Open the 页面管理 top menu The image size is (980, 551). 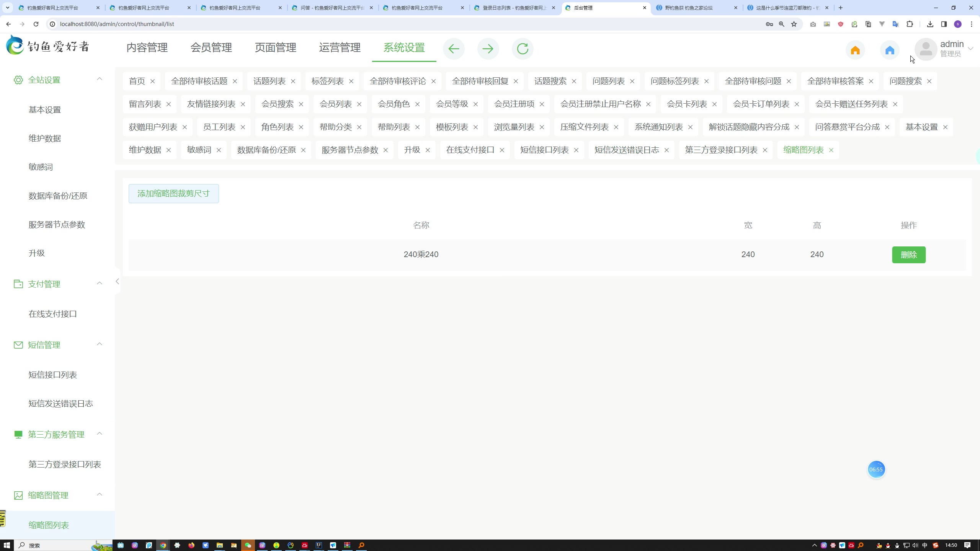coord(276,48)
